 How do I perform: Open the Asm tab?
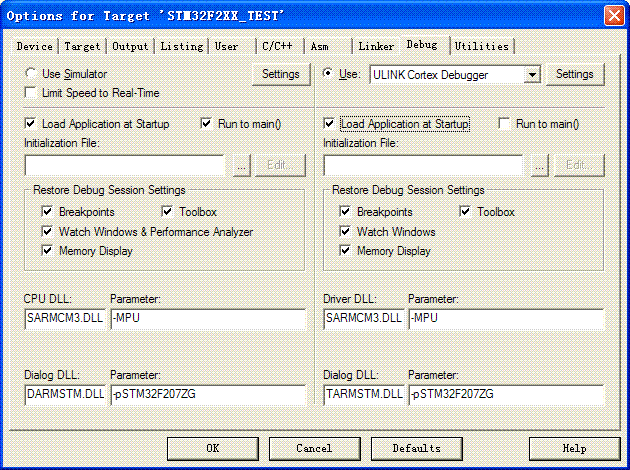click(x=320, y=46)
